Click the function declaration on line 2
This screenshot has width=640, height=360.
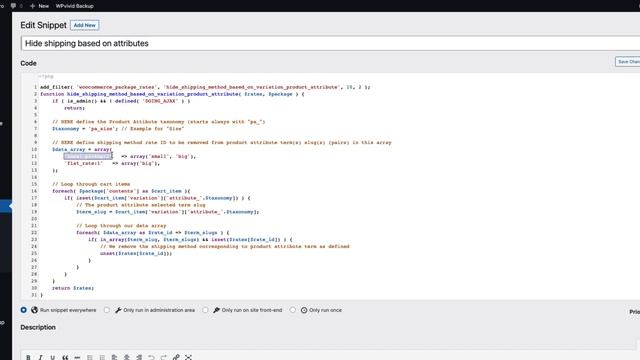[172, 94]
